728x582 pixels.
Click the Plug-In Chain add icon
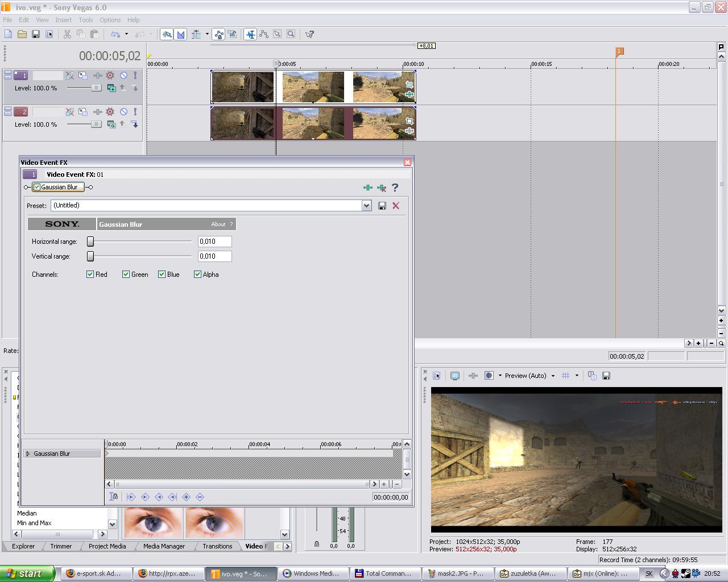(368, 188)
